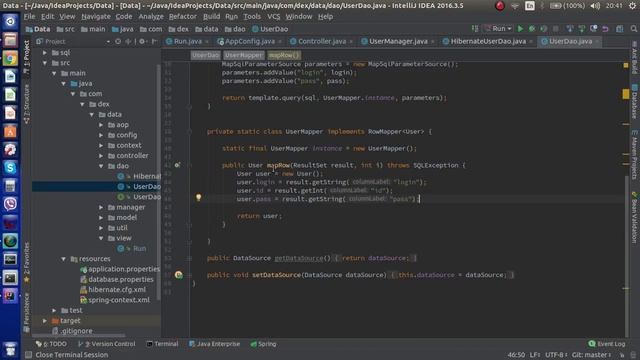Open the search everywhere magnifier icon
This screenshot has height=360, width=640.
point(633,29)
